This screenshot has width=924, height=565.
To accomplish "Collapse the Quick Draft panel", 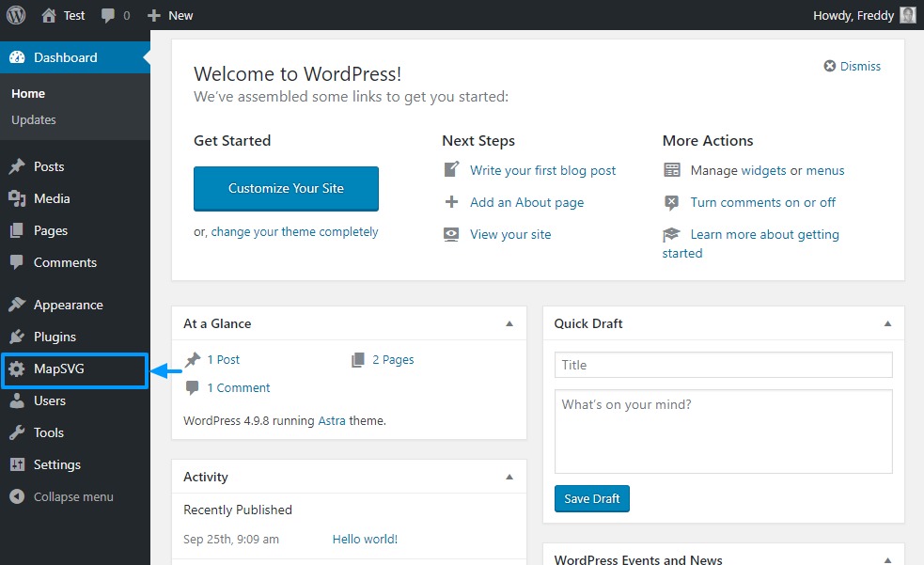I will 887,323.
